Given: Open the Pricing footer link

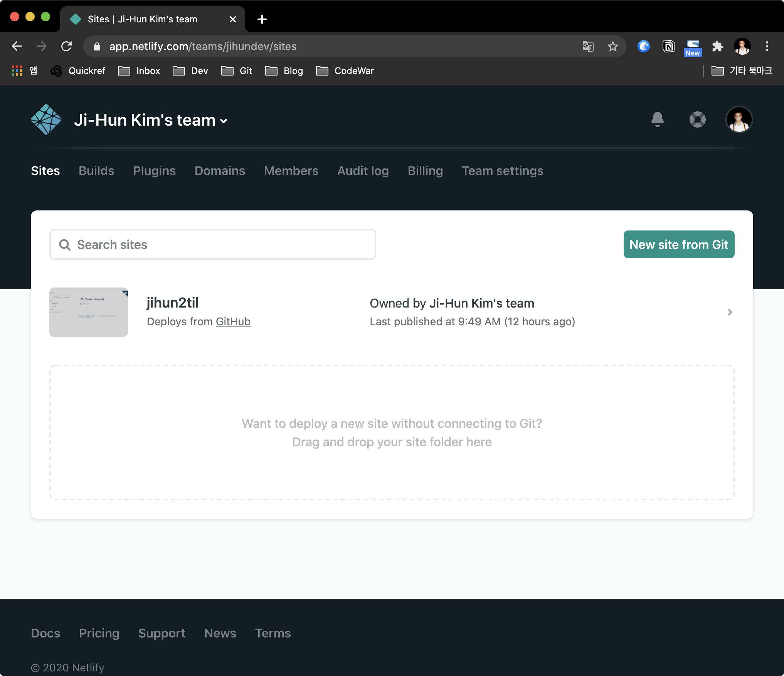Looking at the screenshot, I should pyautogui.click(x=99, y=633).
